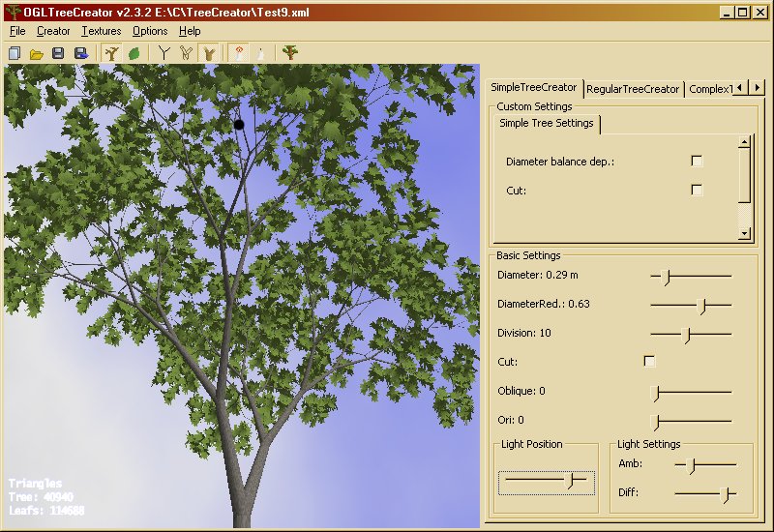Click the Save floppy disk icon
Image resolution: width=774 pixels, height=532 pixels.
click(58, 53)
